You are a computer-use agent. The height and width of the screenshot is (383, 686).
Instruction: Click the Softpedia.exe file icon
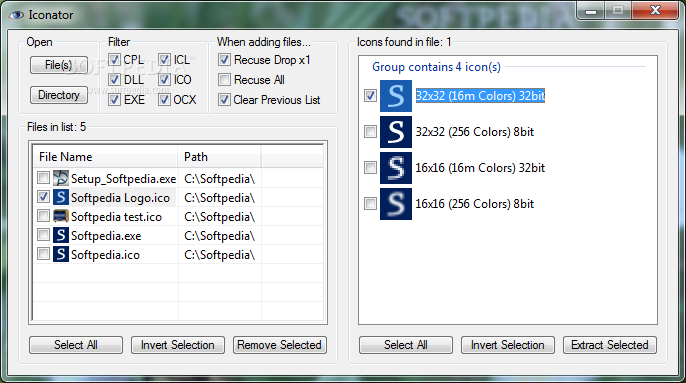click(61, 235)
